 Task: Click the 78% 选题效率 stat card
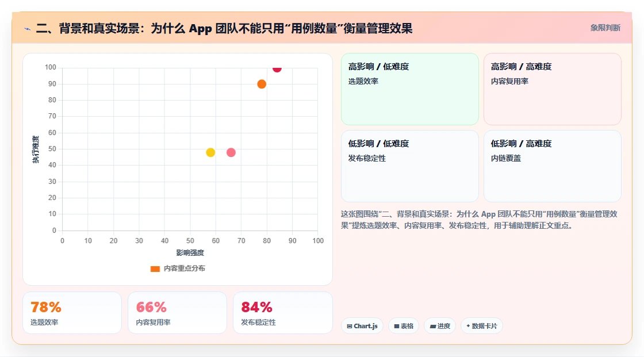click(72, 313)
